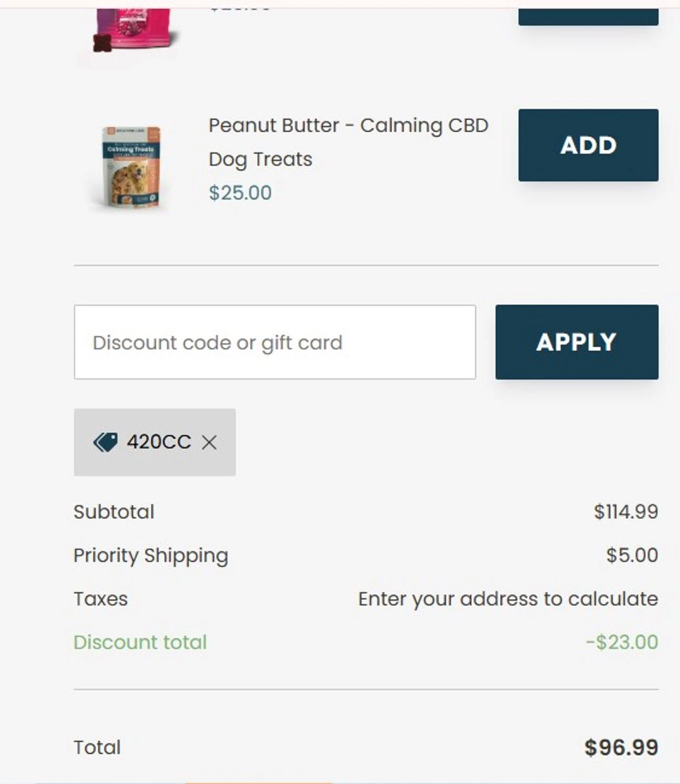Click the partially visible top ADD button
The height and width of the screenshot is (784, 680).
click(x=588, y=17)
